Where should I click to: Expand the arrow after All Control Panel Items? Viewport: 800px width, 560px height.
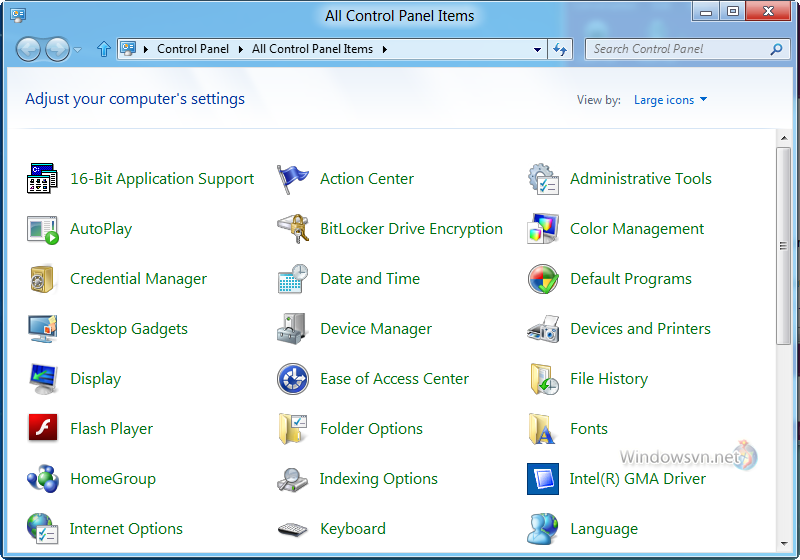pos(385,49)
